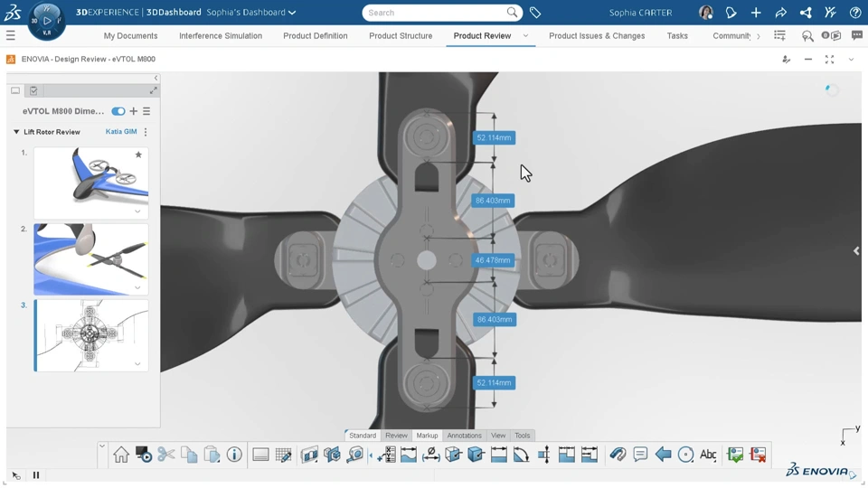Select the Abc text annotation tool
Image resolution: width=868 pixels, height=488 pixels.
708,455
